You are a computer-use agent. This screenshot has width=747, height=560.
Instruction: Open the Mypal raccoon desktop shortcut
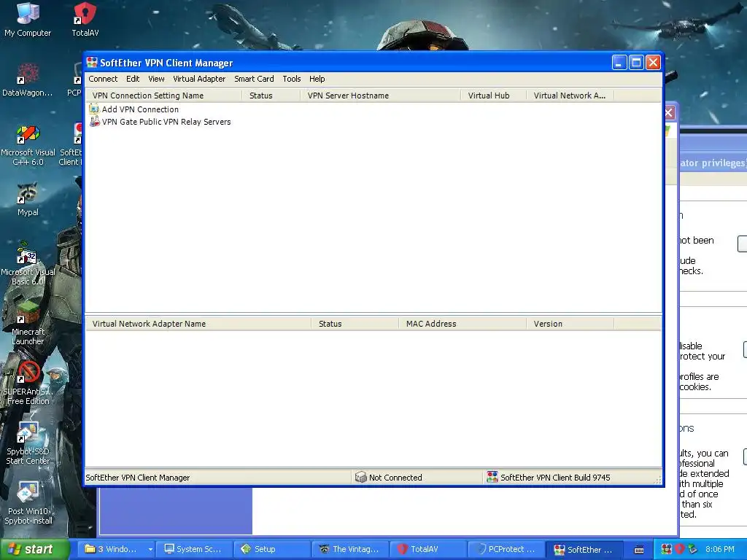coord(28,200)
